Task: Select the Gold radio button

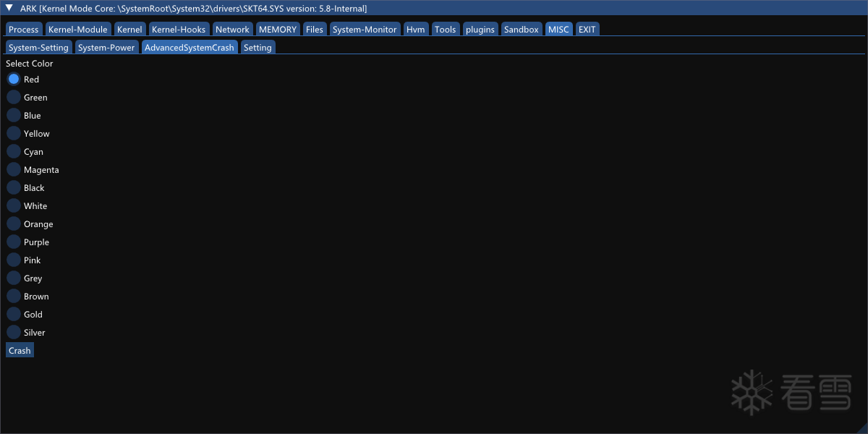Action: click(14, 314)
